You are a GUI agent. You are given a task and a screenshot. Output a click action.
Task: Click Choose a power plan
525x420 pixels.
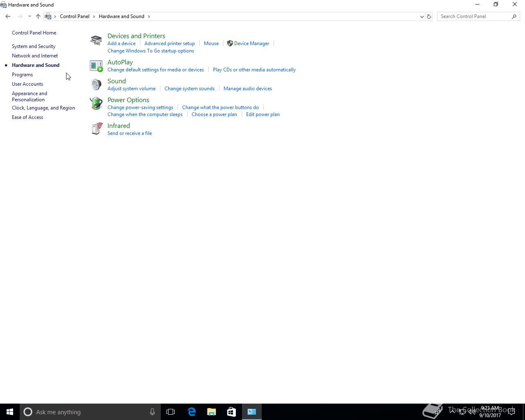(214, 114)
